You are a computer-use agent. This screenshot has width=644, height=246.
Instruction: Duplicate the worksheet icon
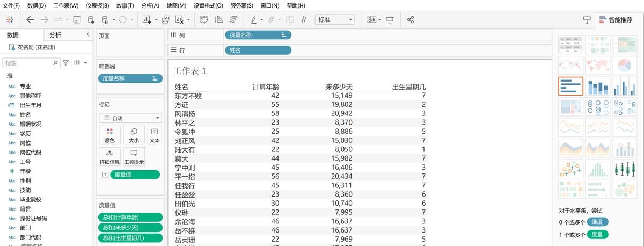coord(166,20)
